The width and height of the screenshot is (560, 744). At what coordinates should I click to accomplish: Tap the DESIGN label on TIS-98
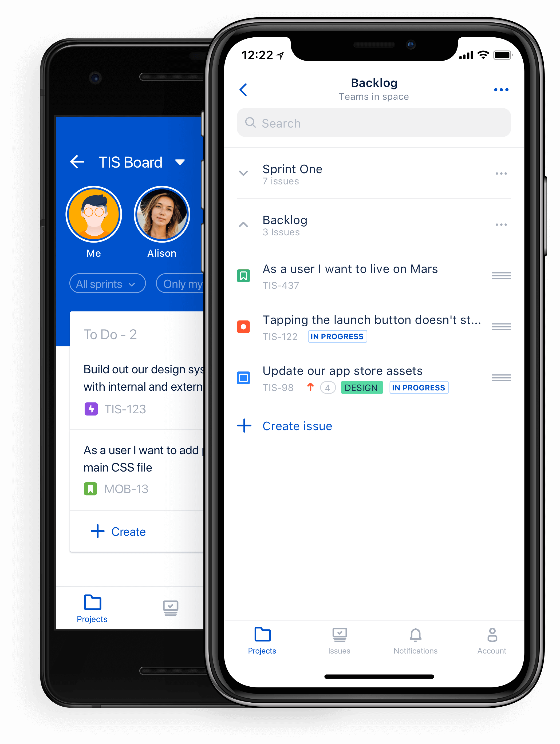pyautogui.click(x=361, y=387)
